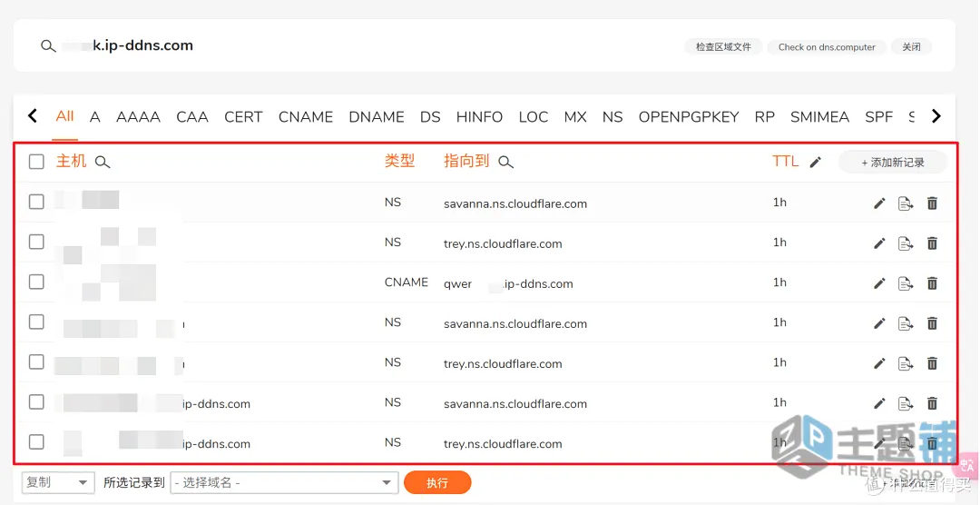980x505 pixels.
Task: Delete topmost savanna.ns.cloudflare.com record
Action: pyautogui.click(x=932, y=203)
